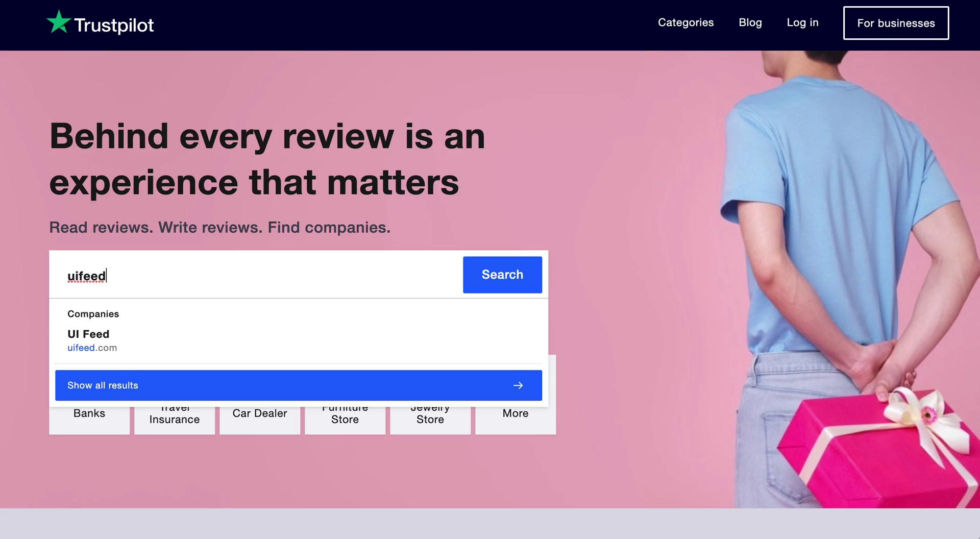This screenshot has height=539, width=980.
Task: Open the Categories menu item
Action: [x=685, y=22]
